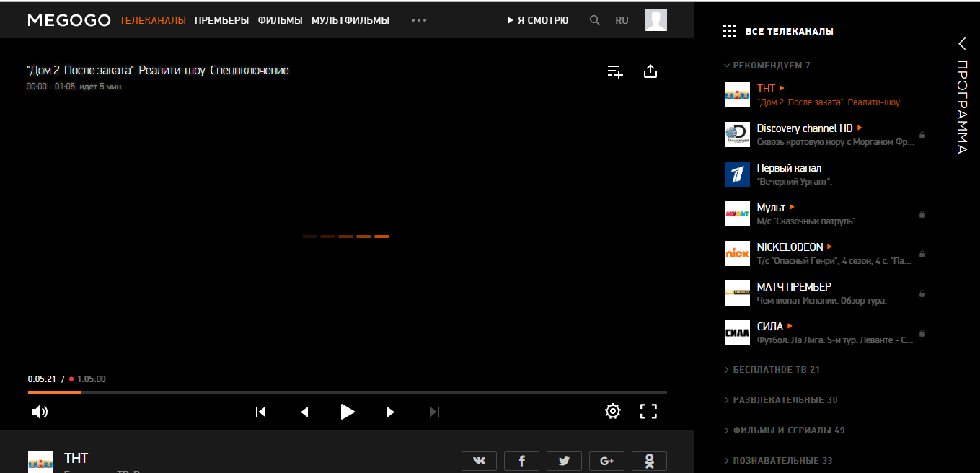Viewport: 980px width, 473px height.
Task: Jump to previous program start
Action: (261, 412)
